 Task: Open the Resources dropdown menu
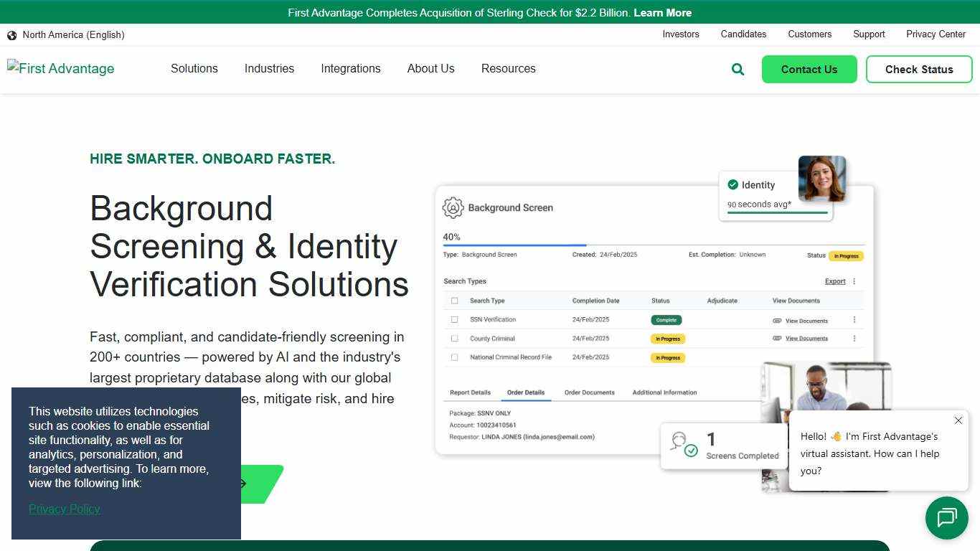pos(508,68)
